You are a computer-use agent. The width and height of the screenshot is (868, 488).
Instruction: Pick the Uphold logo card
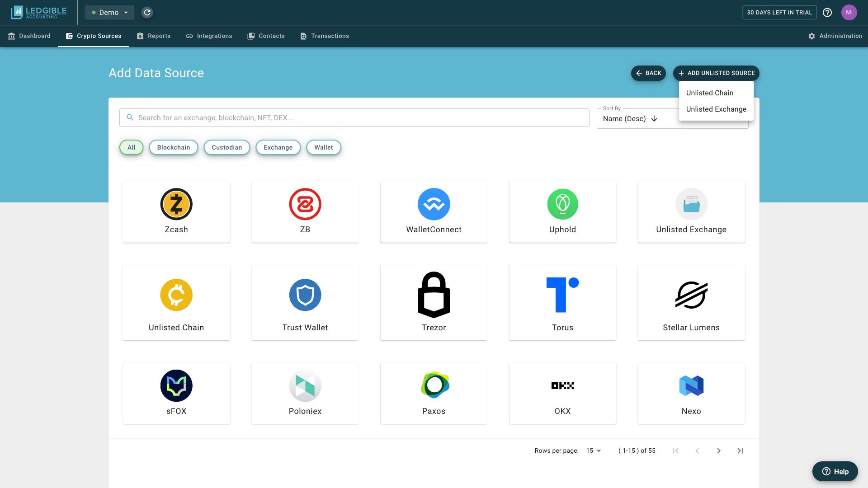click(562, 211)
